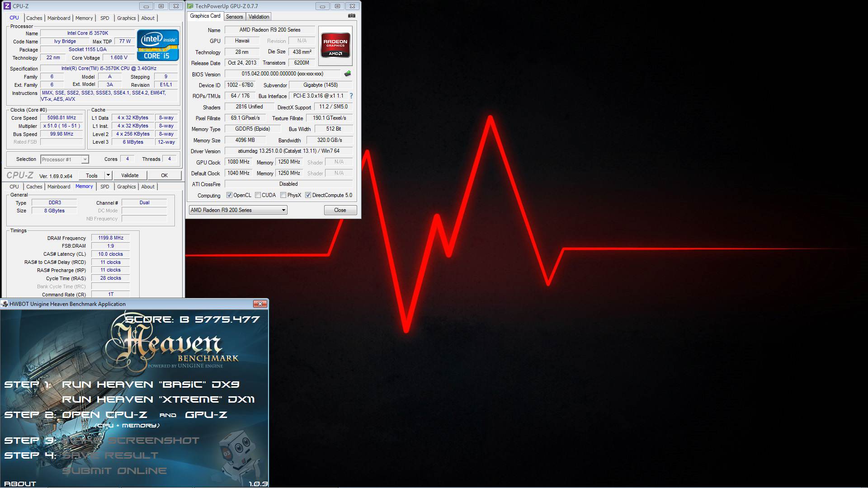This screenshot has height=488, width=868.
Task: Open About in the HWBOT Heaven window
Action: 20,483
